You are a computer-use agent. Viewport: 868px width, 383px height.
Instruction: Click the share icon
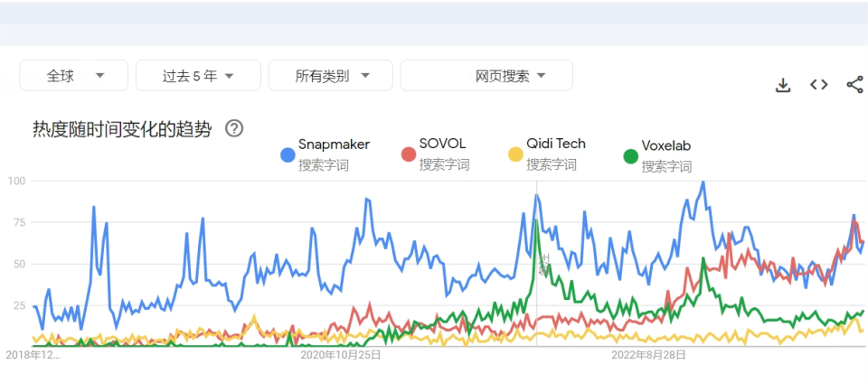coord(854,85)
